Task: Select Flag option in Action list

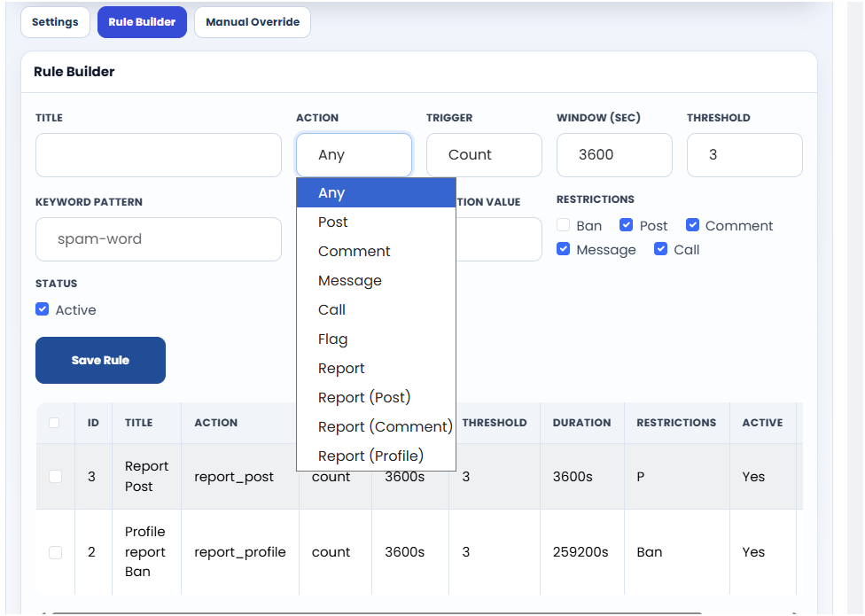Action: point(333,339)
